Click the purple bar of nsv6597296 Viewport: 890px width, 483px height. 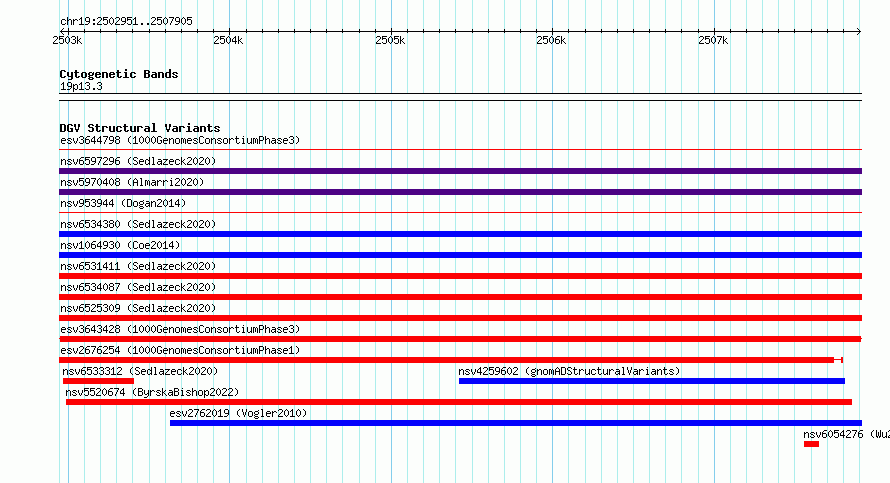pos(460,171)
